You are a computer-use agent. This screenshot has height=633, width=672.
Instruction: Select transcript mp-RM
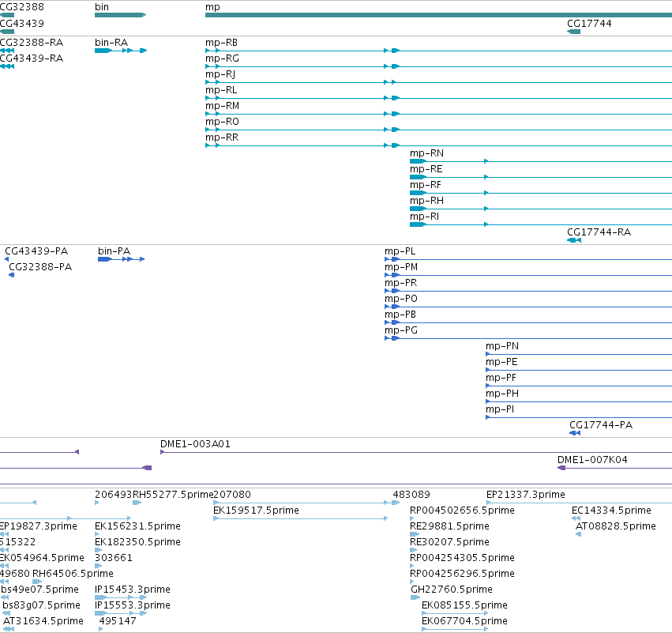[222, 106]
